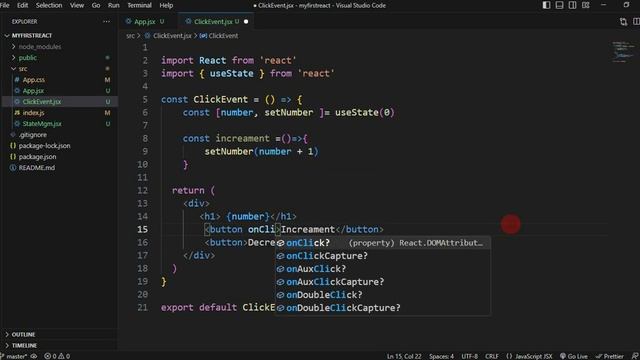Choose the onDoubleClickCapture? suggestion

coord(383,308)
